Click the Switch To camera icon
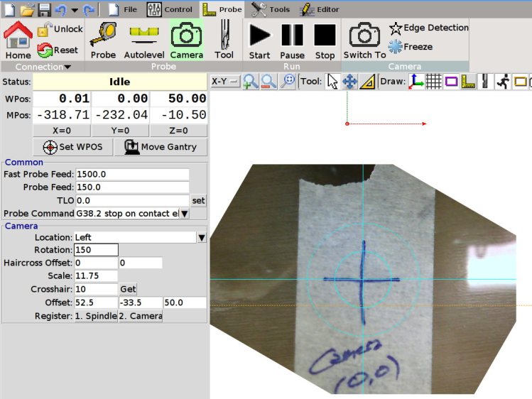The width and height of the screenshot is (532, 399). (x=364, y=39)
